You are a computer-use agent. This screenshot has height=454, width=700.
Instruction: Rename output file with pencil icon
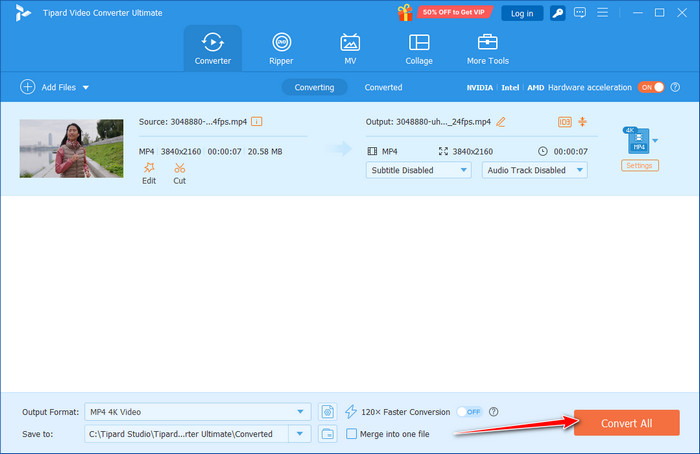click(x=501, y=122)
